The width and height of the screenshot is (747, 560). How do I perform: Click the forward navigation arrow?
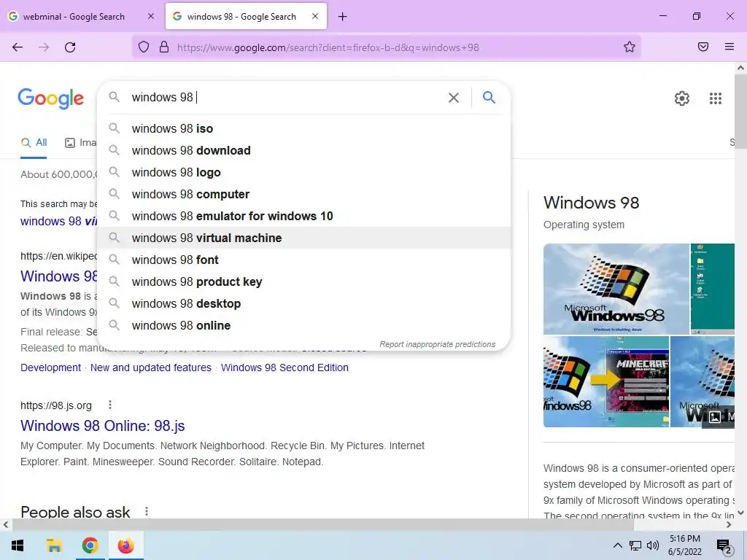(x=44, y=47)
